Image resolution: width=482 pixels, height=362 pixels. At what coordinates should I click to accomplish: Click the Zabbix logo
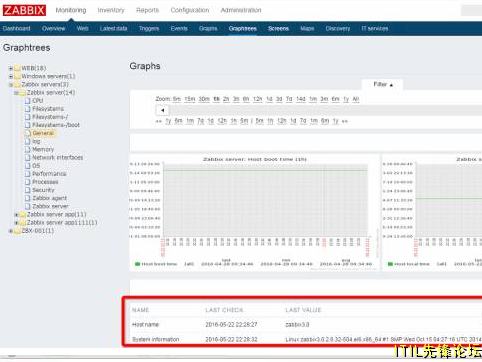[x=24, y=10]
